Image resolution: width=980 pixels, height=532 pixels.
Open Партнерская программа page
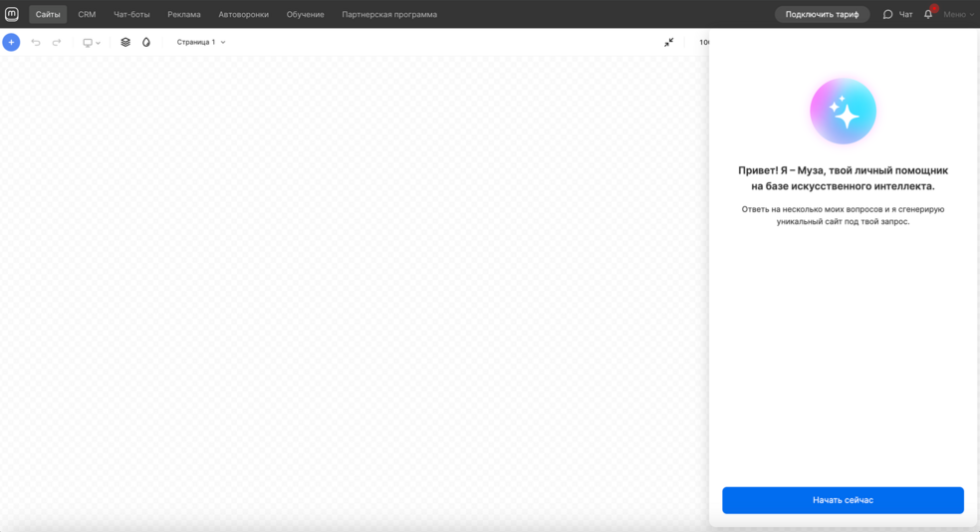click(389, 14)
